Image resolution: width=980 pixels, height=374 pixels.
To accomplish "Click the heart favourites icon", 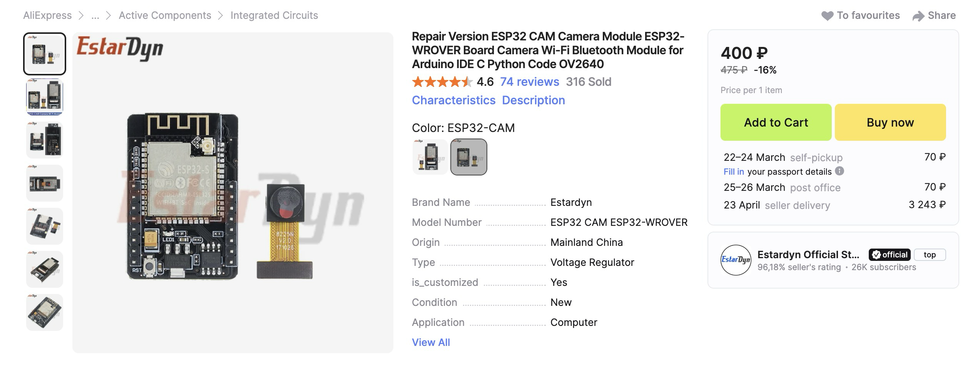I will (827, 16).
